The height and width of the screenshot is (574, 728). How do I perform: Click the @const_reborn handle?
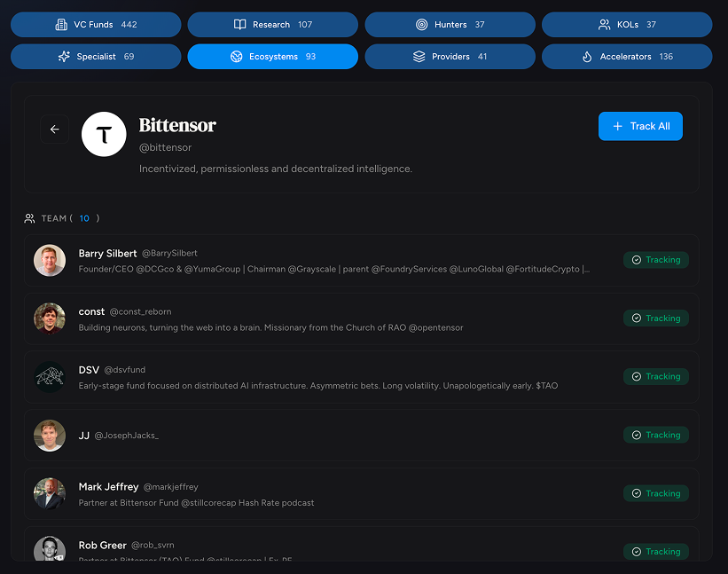coord(141,311)
